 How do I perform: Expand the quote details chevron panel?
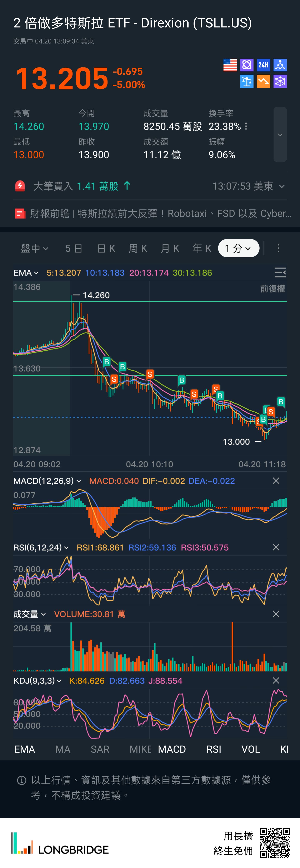click(280, 135)
